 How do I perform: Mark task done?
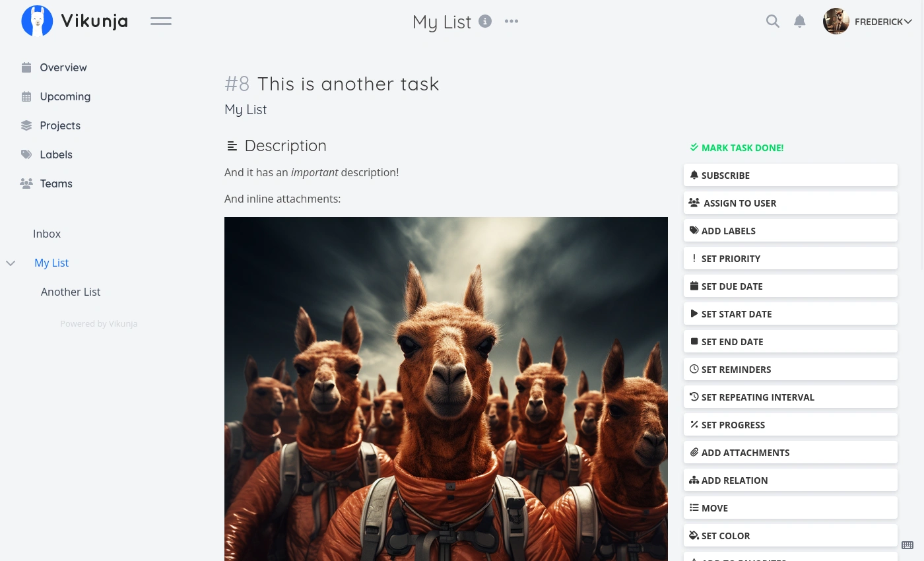(x=737, y=148)
